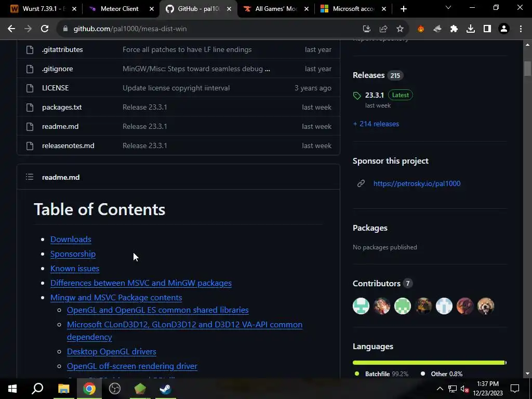Jump to the Known issues section
The width and height of the screenshot is (532, 399).
click(x=75, y=269)
